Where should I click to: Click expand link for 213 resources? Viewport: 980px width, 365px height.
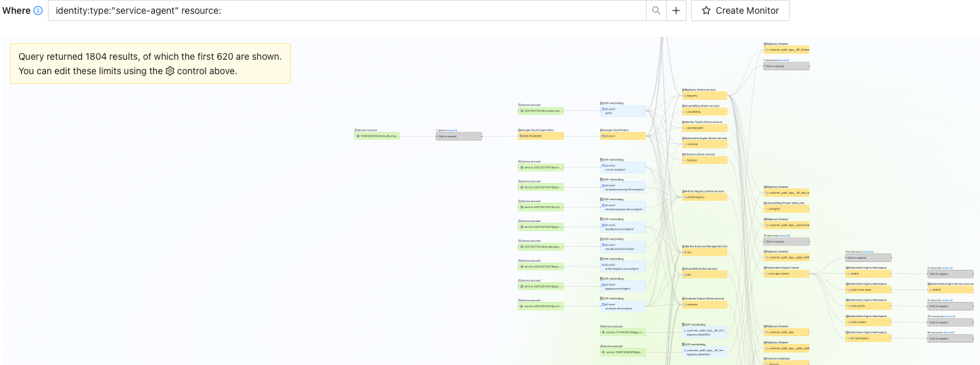868,251
